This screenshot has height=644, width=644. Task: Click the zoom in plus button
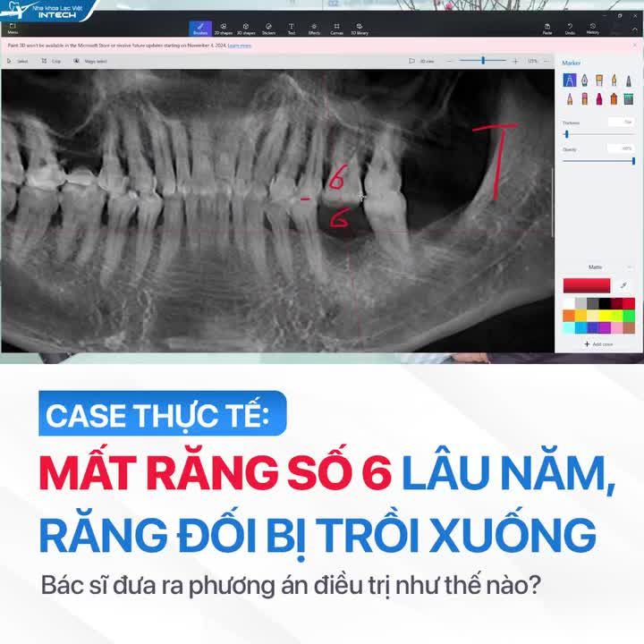pos(515,61)
